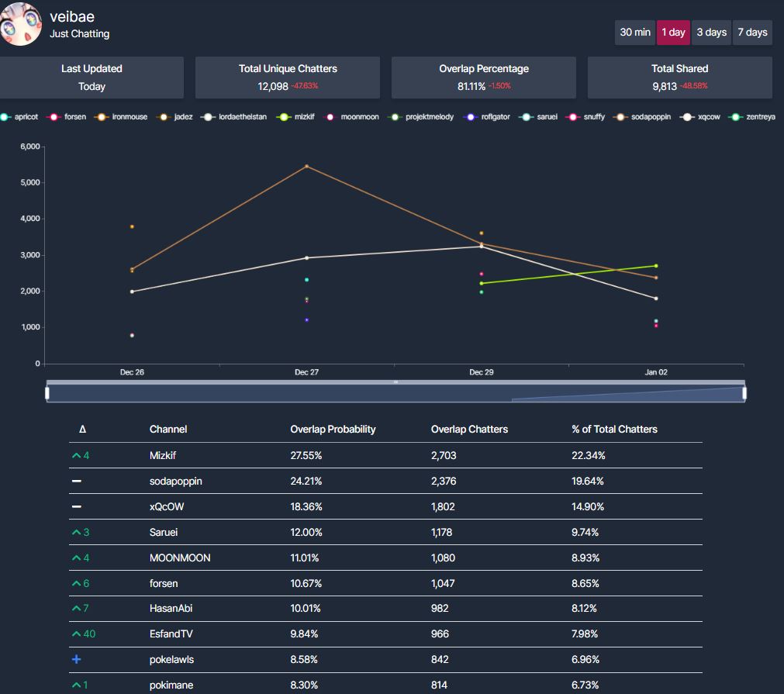Click the right handle of chart range slider

click(744, 393)
